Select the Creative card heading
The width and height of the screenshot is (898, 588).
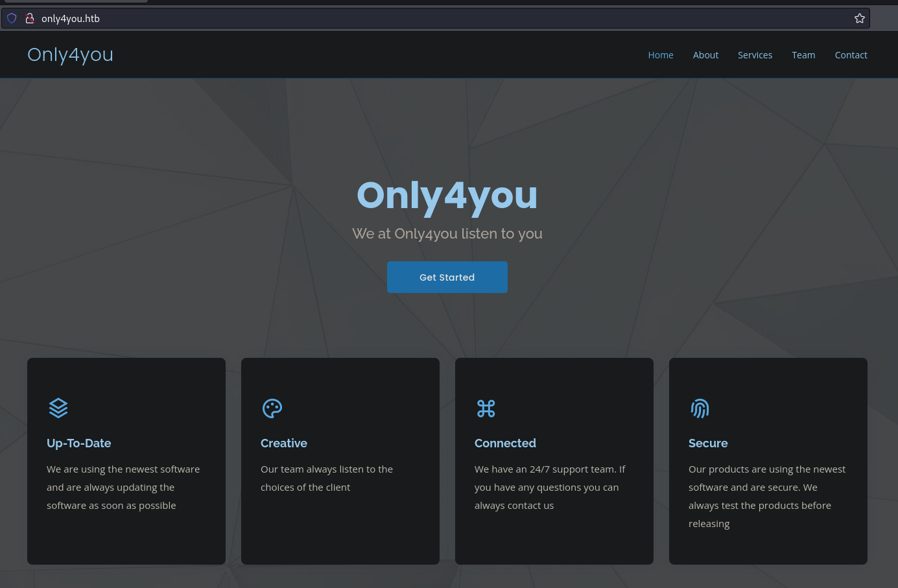coord(284,443)
